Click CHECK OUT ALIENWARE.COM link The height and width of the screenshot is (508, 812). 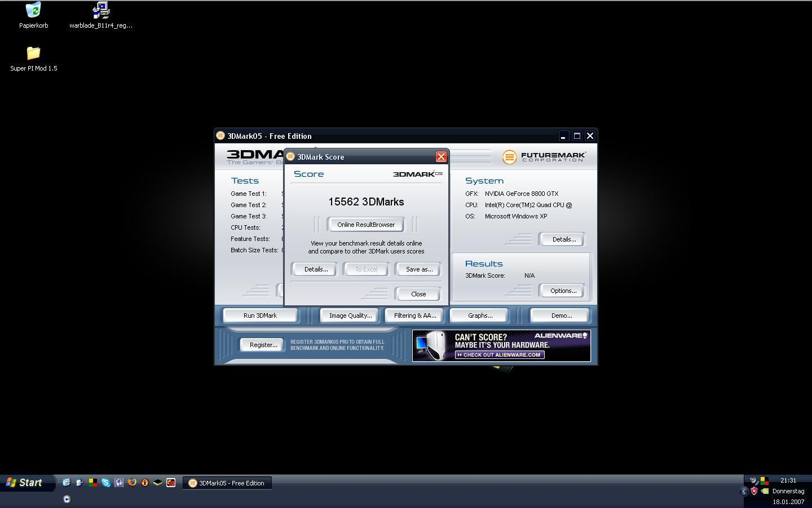(500, 355)
